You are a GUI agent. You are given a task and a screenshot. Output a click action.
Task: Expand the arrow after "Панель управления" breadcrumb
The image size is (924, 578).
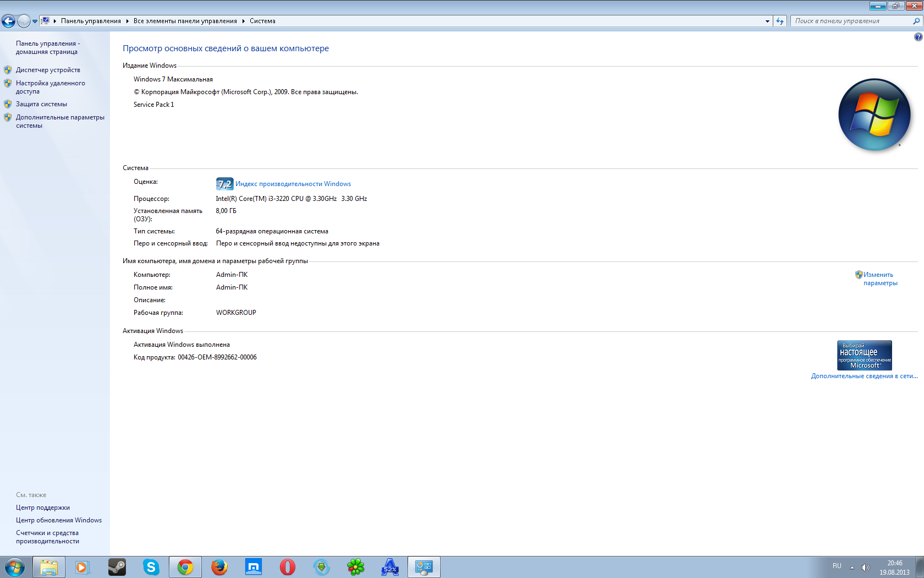(127, 21)
